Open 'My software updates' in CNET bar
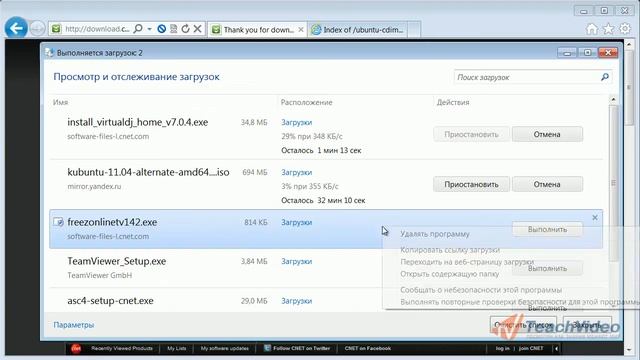640x360 pixels. click(224, 349)
